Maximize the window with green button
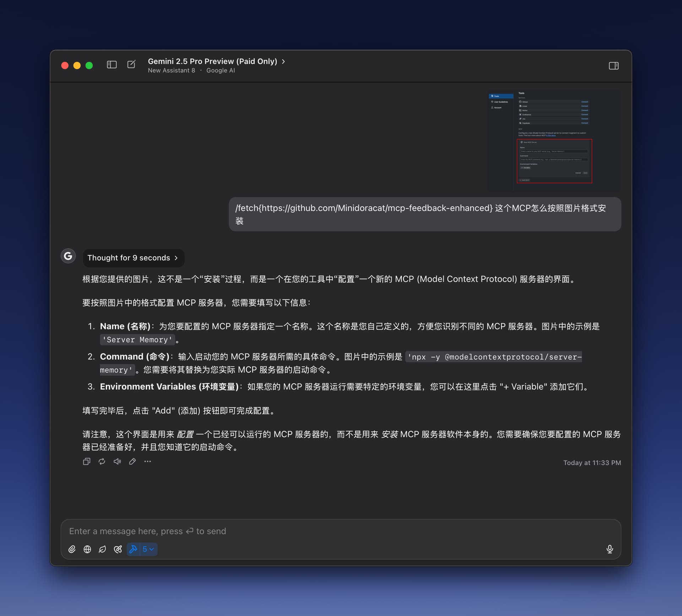Screen dimensions: 682x616 pyautogui.click(x=89, y=65)
